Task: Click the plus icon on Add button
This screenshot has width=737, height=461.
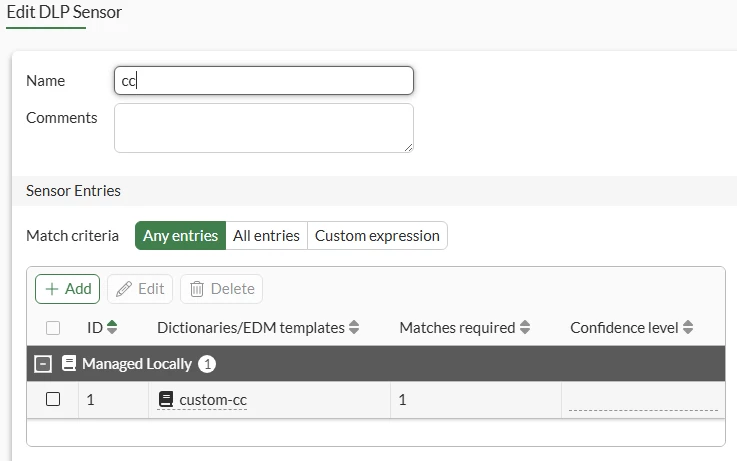Action: point(52,289)
